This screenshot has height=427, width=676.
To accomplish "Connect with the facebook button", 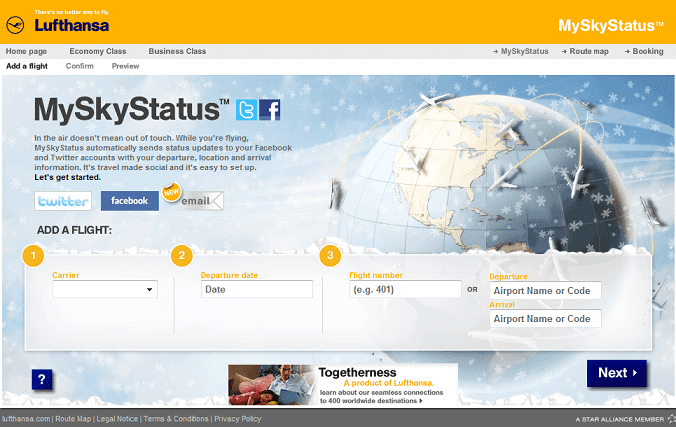I will point(130,201).
